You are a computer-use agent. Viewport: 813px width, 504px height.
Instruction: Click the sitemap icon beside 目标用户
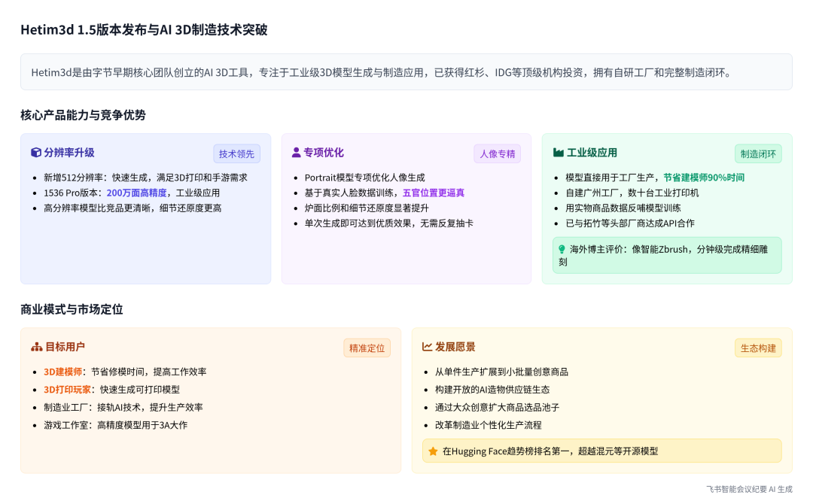(x=36, y=347)
